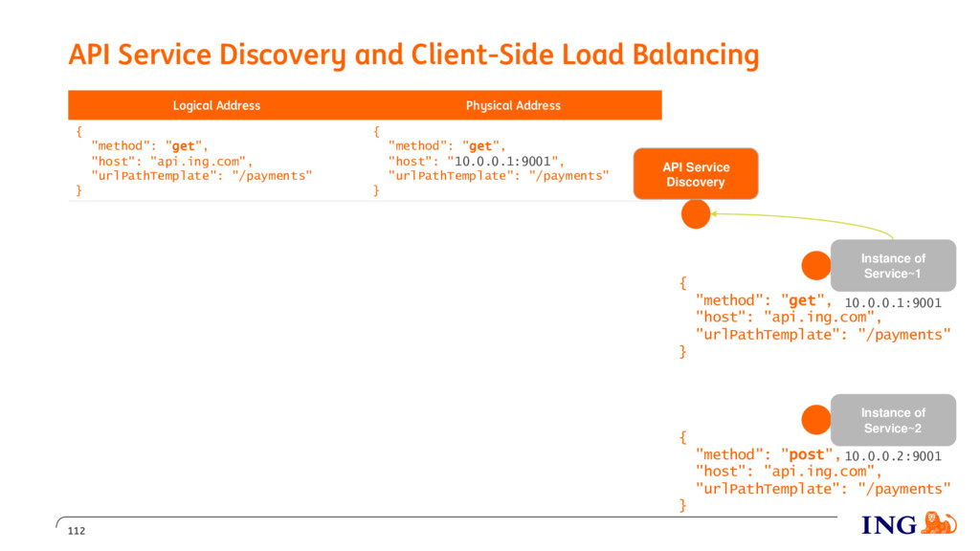Click the Instance of Service~1 box
Image resolution: width=980 pixels, height=551 pixels.
[x=893, y=266]
